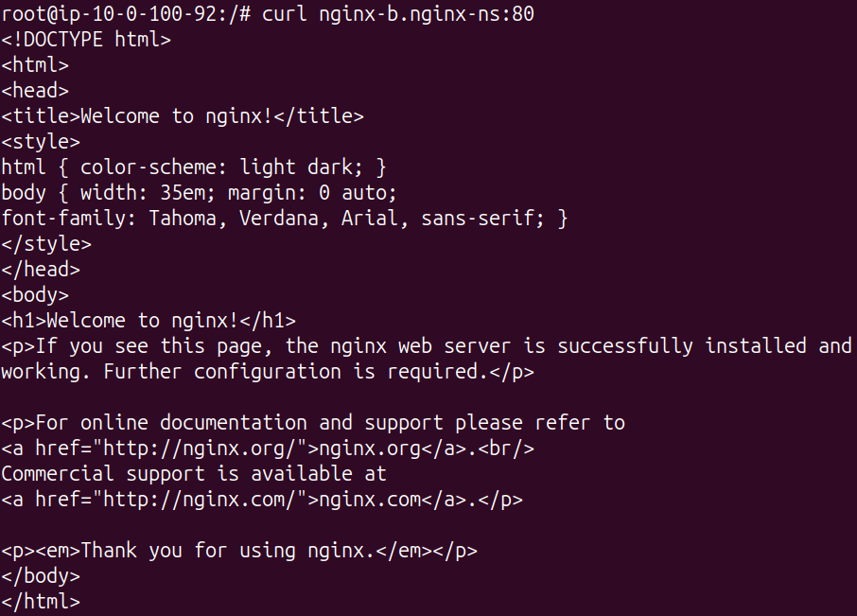Click the closing </html> tag

point(41,602)
